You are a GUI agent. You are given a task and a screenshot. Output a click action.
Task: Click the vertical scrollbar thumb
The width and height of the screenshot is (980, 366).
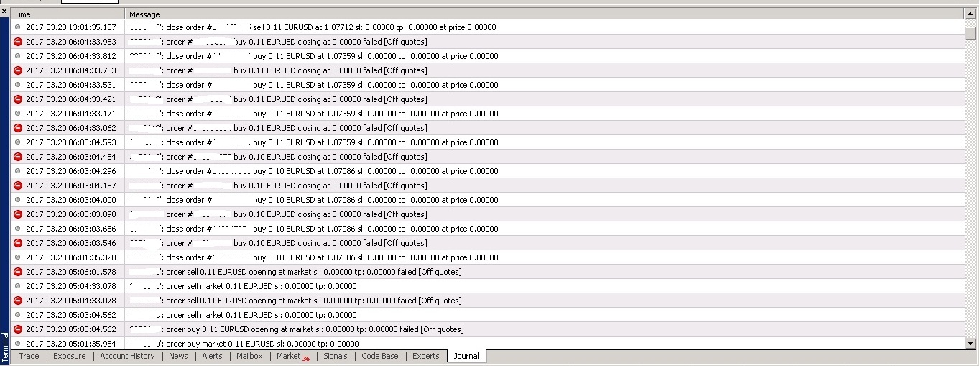(971, 33)
